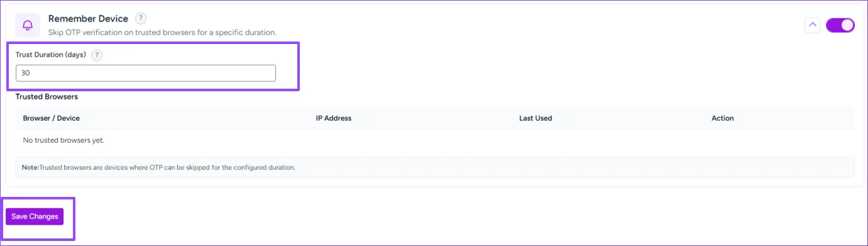The width and height of the screenshot is (868, 246).
Task: Turn off the Remember Device toggle
Action: pos(840,25)
